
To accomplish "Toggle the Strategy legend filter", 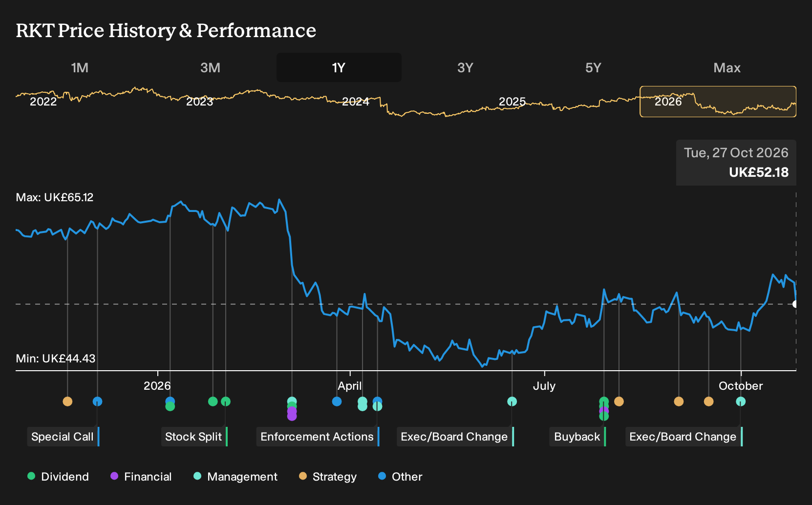I will click(x=328, y=477).
